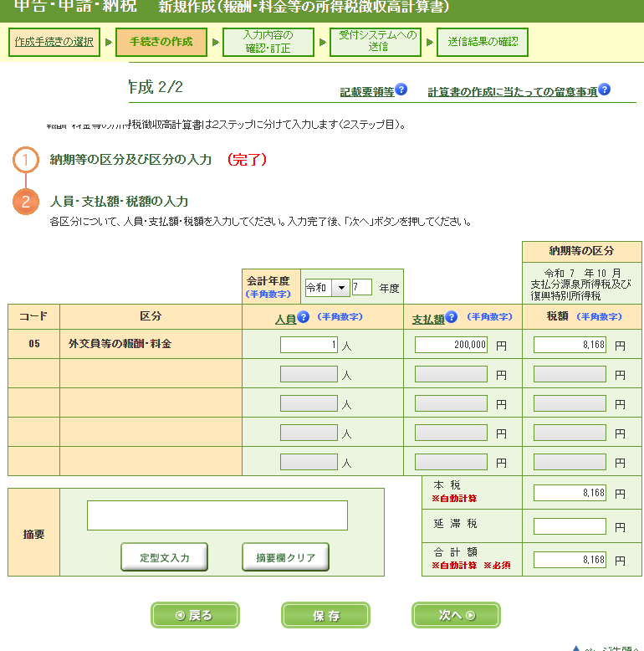Click help icon next to 支払額 header
Image resolution: width=644 pixels, height=651 pixels.
click(x=452, y=317)
